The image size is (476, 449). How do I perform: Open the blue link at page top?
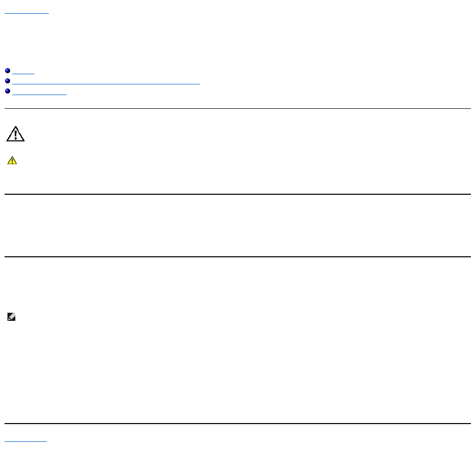(x=26, y=12)
